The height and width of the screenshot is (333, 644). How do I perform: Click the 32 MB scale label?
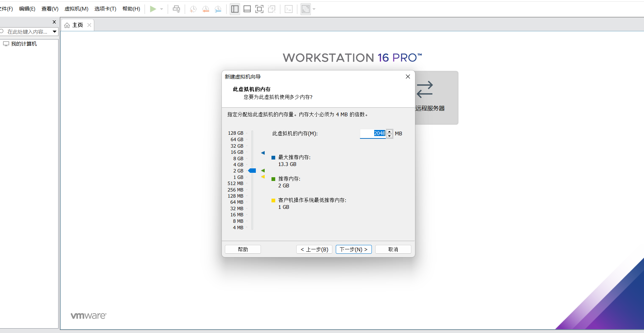(x=237, y=209)
